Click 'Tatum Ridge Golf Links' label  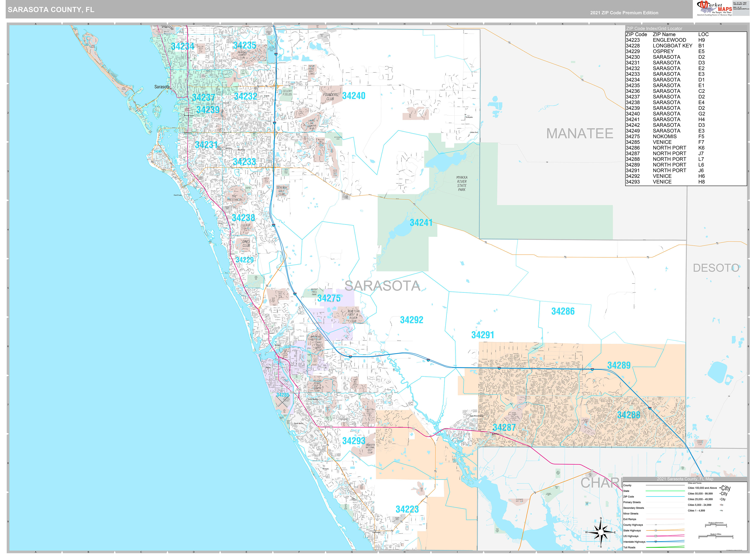pyautogui.click(x=311, y=70)
